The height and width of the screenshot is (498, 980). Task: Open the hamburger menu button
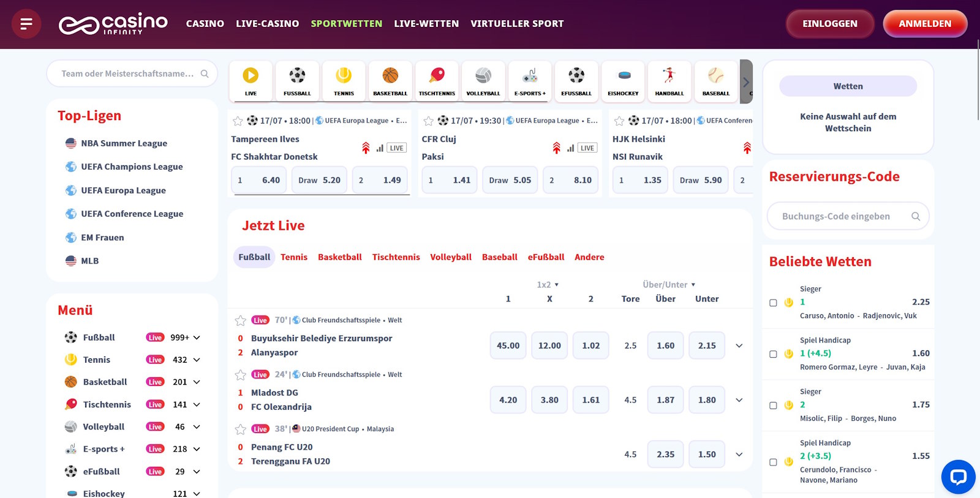tap(26, 24)
